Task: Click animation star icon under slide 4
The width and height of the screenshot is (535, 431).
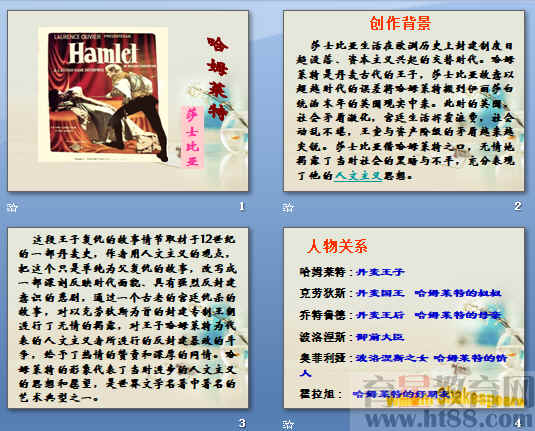Action: click(288, 424)
